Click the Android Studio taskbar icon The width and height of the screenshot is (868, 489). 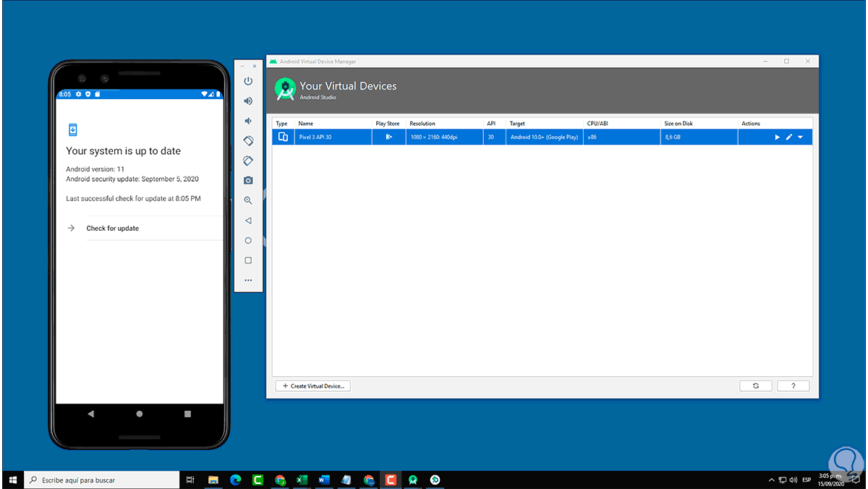[x=413, y=480]
